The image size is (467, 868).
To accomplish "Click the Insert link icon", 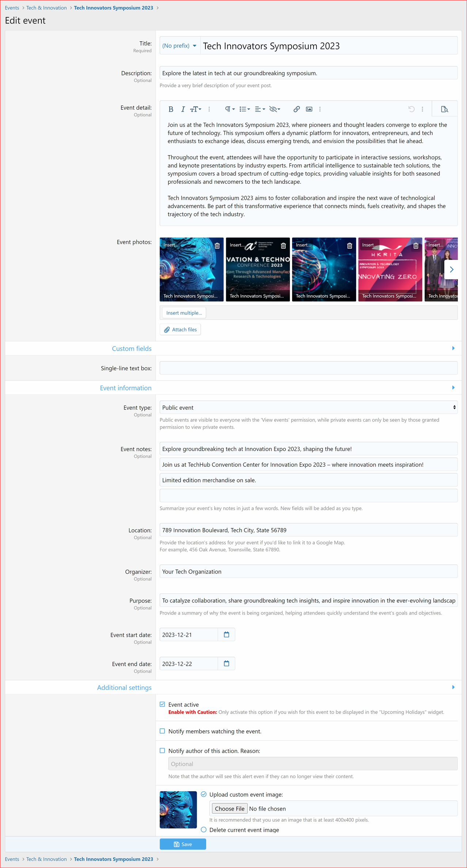I will 296,109.
